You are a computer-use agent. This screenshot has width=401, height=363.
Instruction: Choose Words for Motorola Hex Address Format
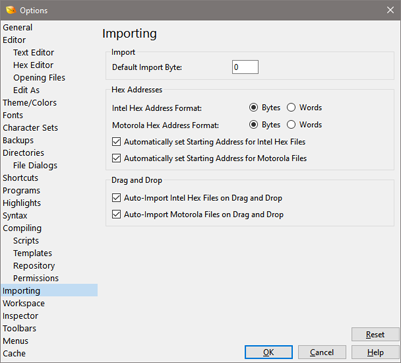pyautogui.click(x=291, y=125)
